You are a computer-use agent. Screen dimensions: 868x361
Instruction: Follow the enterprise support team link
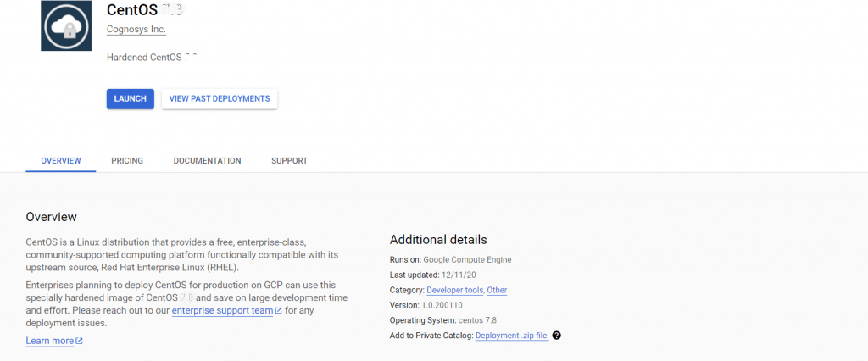[222, 311]
